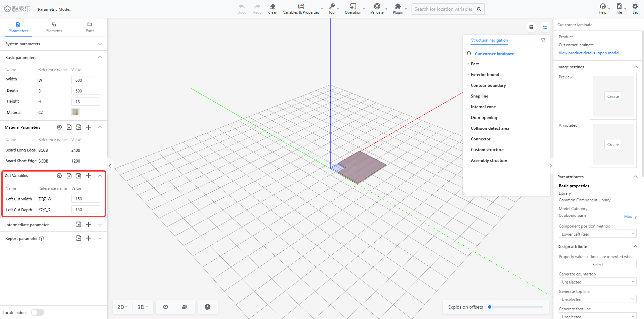Image resolution: width=644 pixels, height=319 pixels.
Task: Click Material Parameters settings gear icon
Action: 59,127
